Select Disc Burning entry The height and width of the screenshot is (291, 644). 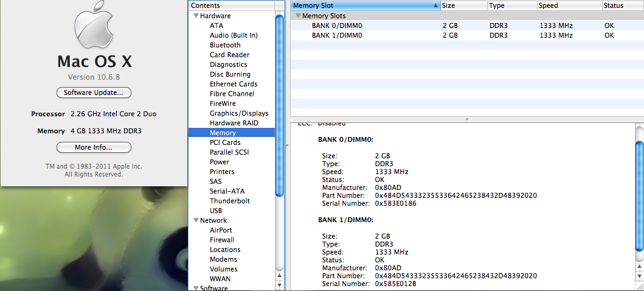[x=230, y=74]
